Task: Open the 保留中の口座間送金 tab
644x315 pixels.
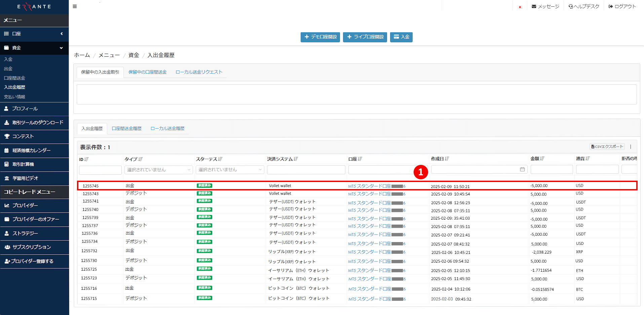Action: pos(147,72)
